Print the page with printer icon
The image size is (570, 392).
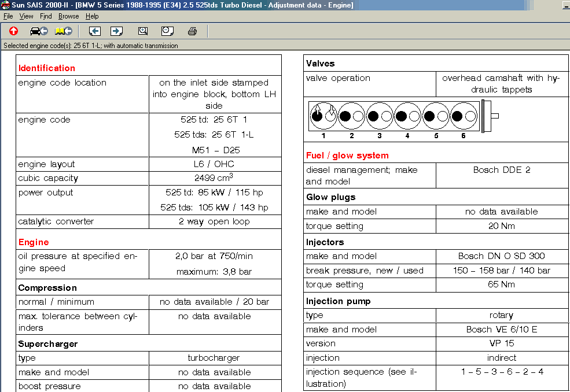[192, 31]
